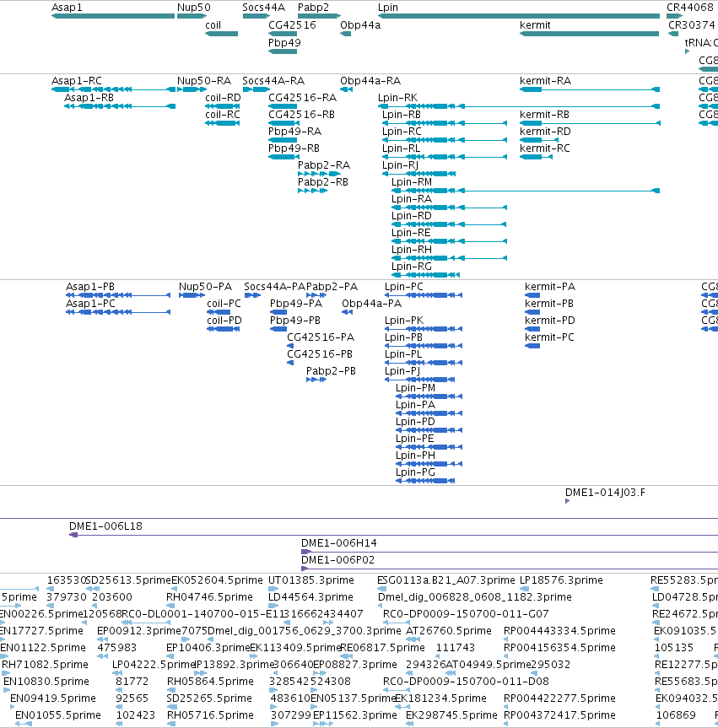The image size is (718, 728).
Task: Click the CR30374 gene label
Action: pyautogui.click(x=692, y=25)
